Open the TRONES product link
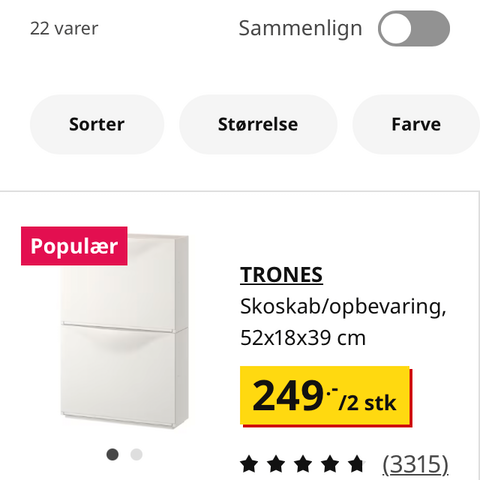Image resolution: width=480 pixels, height=480 pixels. coord(281,275)
